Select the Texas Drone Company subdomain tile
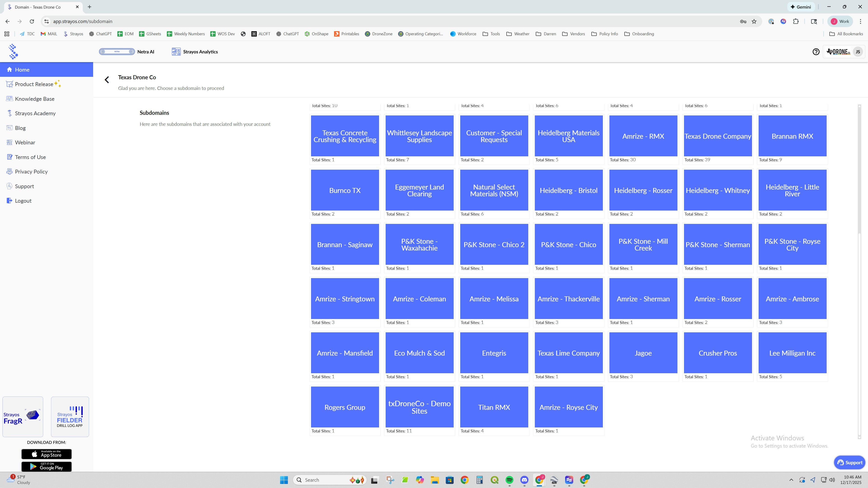 pos(718,136)
